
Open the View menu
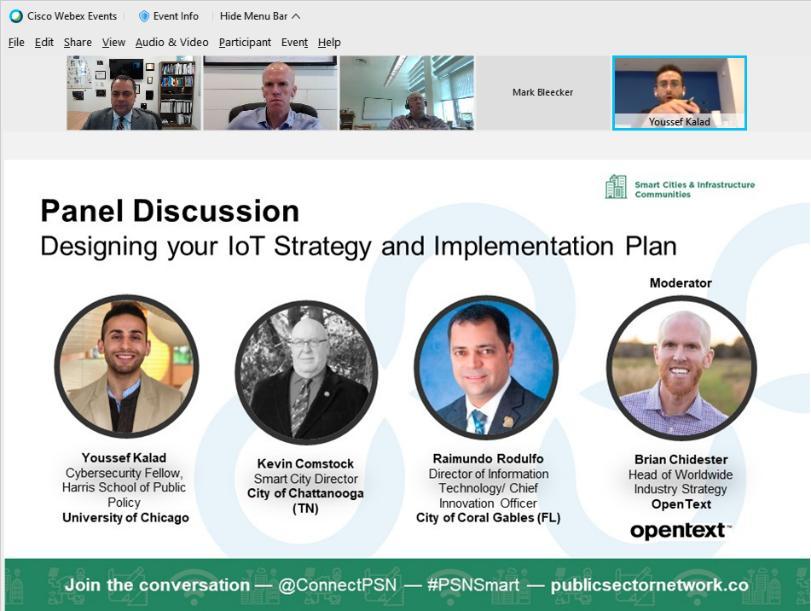point(113,42)
